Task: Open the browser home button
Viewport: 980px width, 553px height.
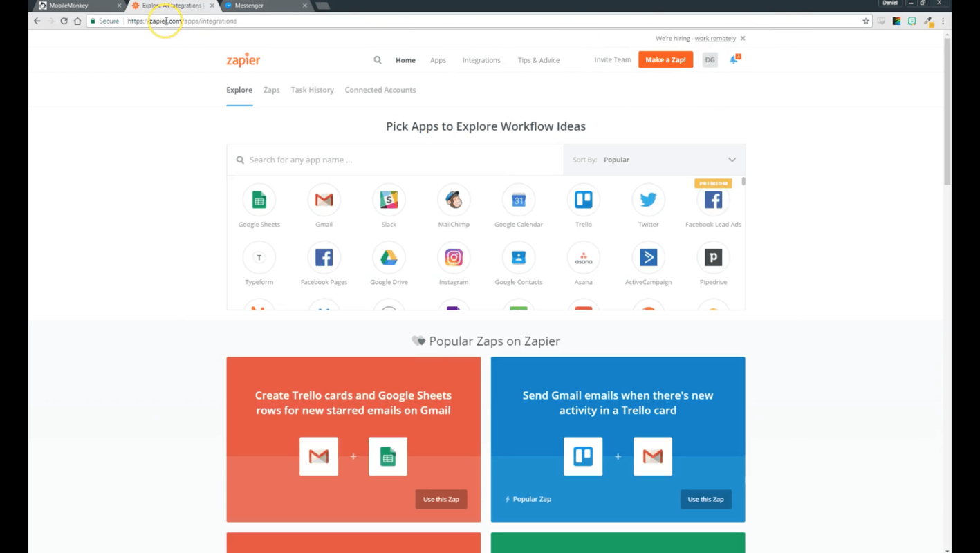Action: pyautogui.click(x=77, y=21)
